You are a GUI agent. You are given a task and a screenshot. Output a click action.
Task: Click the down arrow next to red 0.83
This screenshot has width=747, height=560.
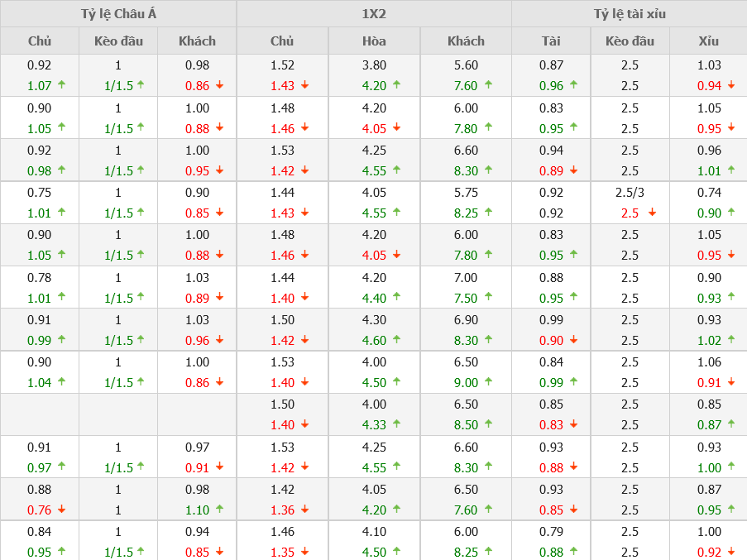tap(573, 424)
